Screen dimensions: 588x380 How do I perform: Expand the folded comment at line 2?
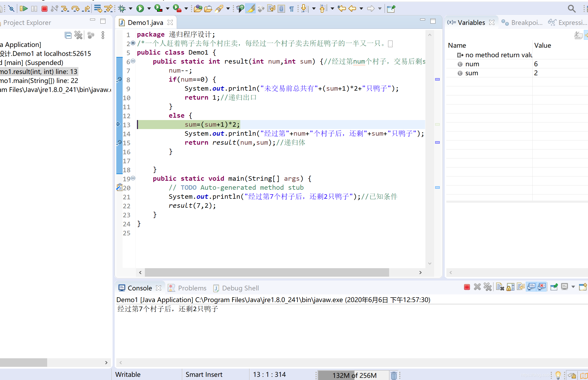[133, 43]
